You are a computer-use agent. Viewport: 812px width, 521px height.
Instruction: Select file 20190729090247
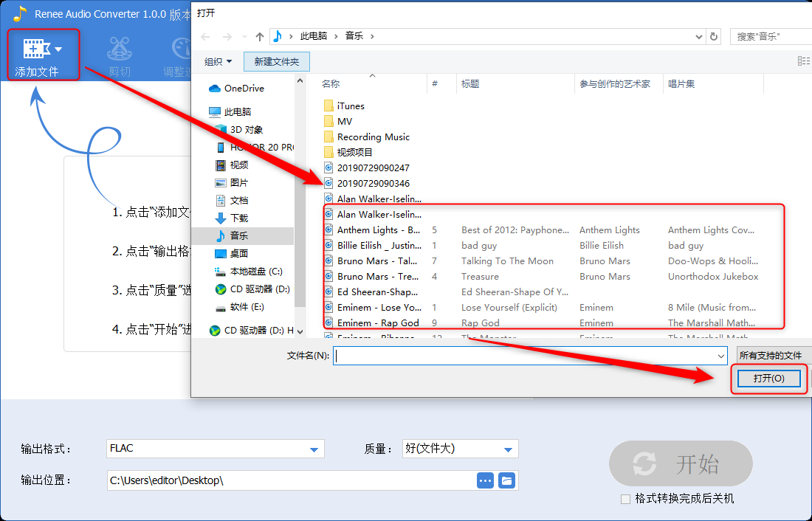point(367,168)
